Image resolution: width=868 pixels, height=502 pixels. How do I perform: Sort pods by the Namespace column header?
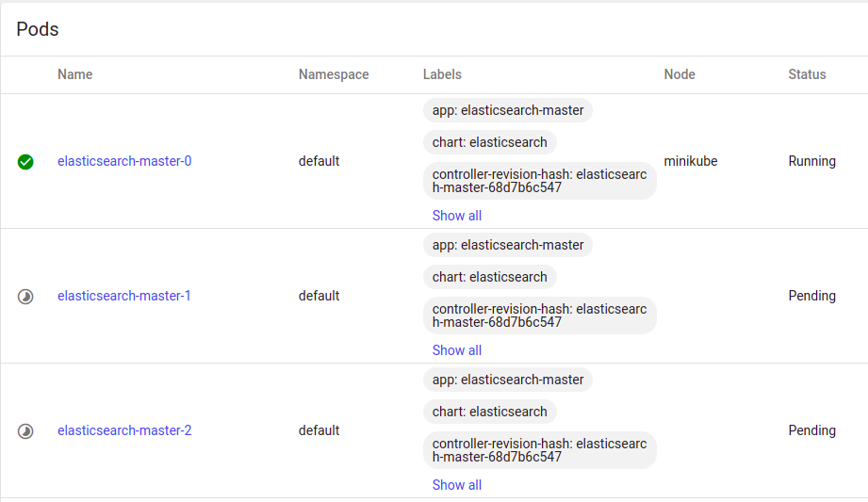(x=334, y=74)
